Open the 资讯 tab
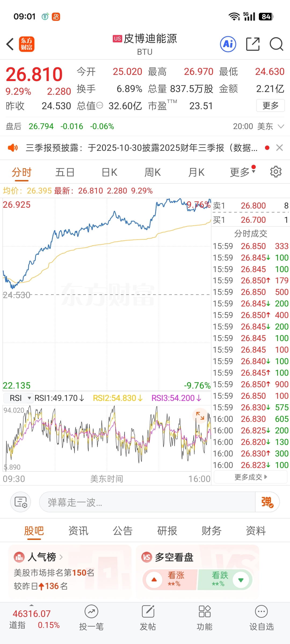This screenshot has height=644, width=290. point(78,531)
